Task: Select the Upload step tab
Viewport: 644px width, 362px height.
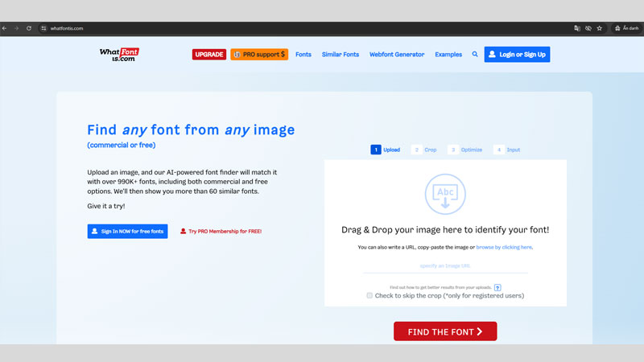Action: click(x=386, y=150)
